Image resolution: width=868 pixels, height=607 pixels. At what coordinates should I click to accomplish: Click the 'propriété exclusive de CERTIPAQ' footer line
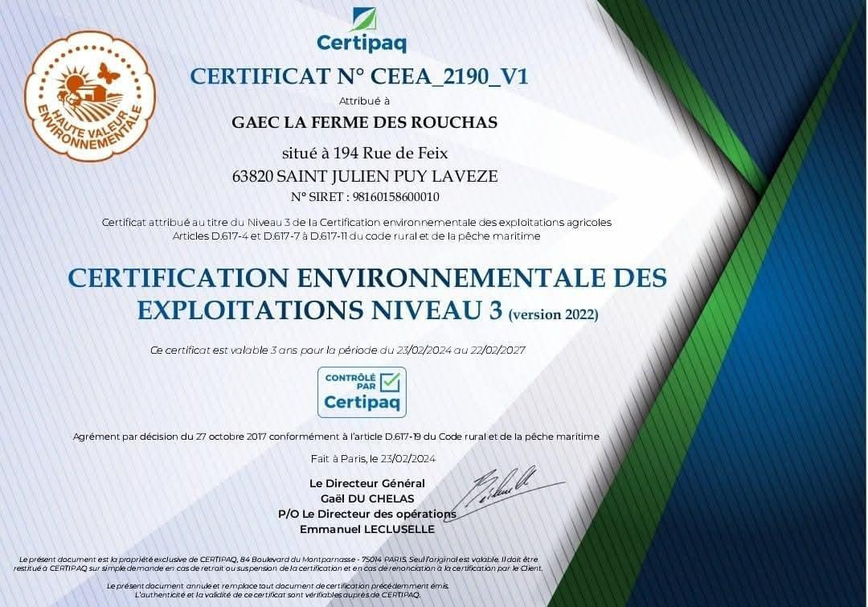click(x=278, y=560)
